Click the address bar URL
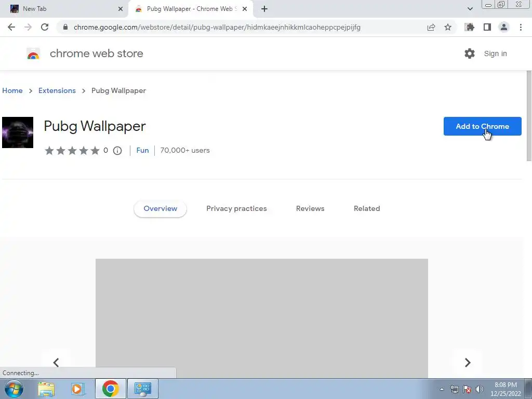Screen dimensions: 532x399 tap(217, 27)
